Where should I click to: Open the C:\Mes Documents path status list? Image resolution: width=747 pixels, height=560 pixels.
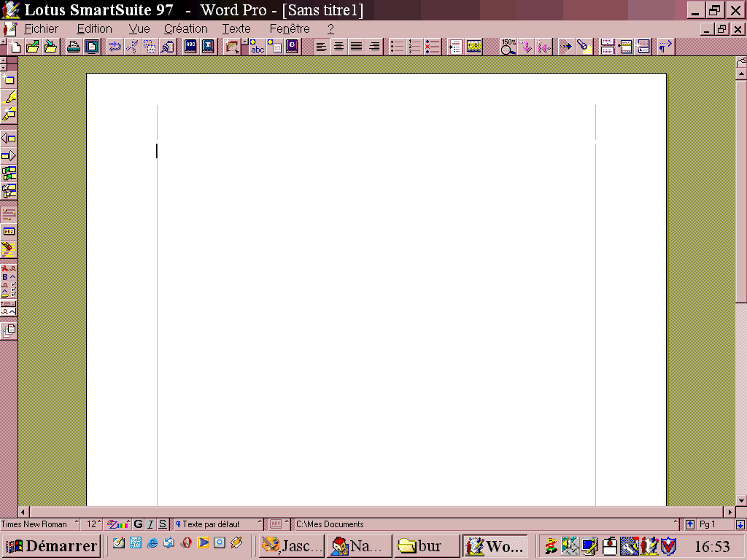pos(487,524)
